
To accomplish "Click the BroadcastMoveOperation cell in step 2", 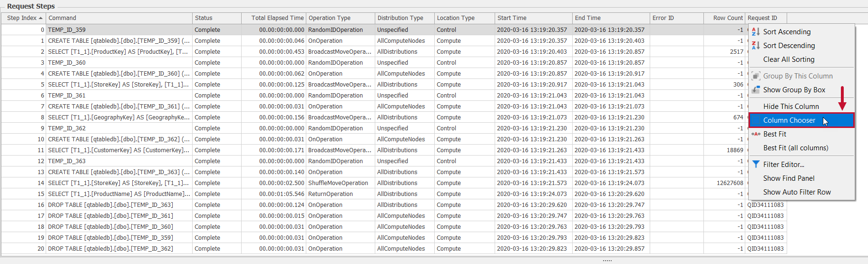I will click(340, 52).
